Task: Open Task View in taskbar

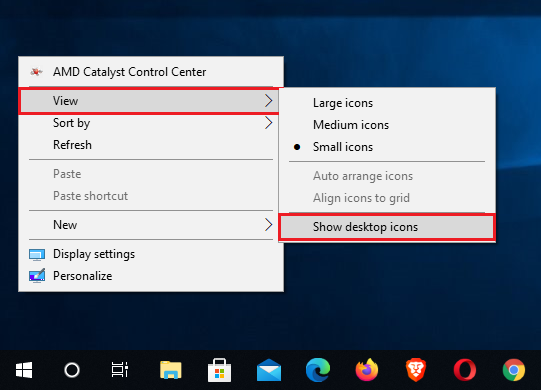Action: (120, 370)
